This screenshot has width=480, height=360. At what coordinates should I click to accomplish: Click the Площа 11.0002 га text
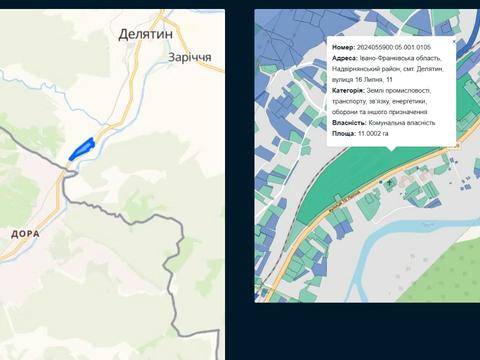pos(360,134)
